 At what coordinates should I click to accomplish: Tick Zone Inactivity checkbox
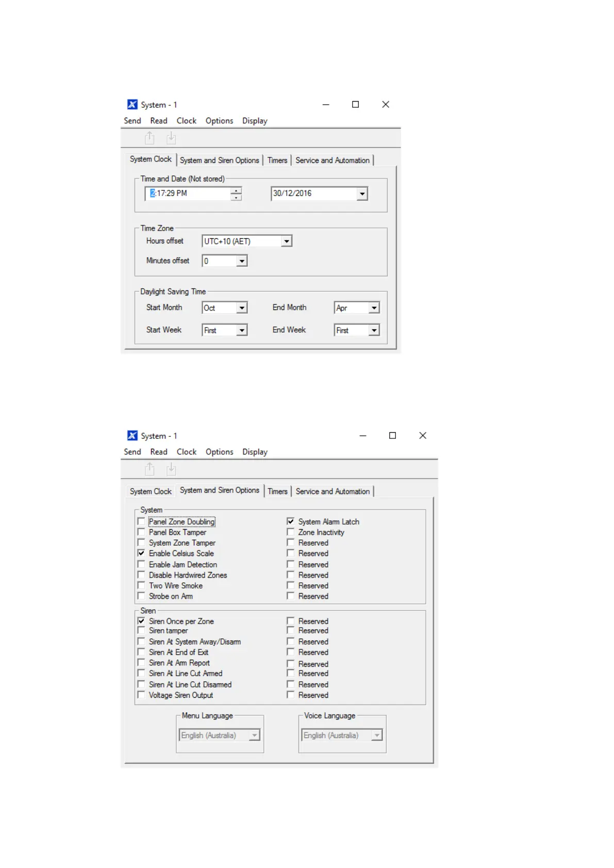(291, 532)
